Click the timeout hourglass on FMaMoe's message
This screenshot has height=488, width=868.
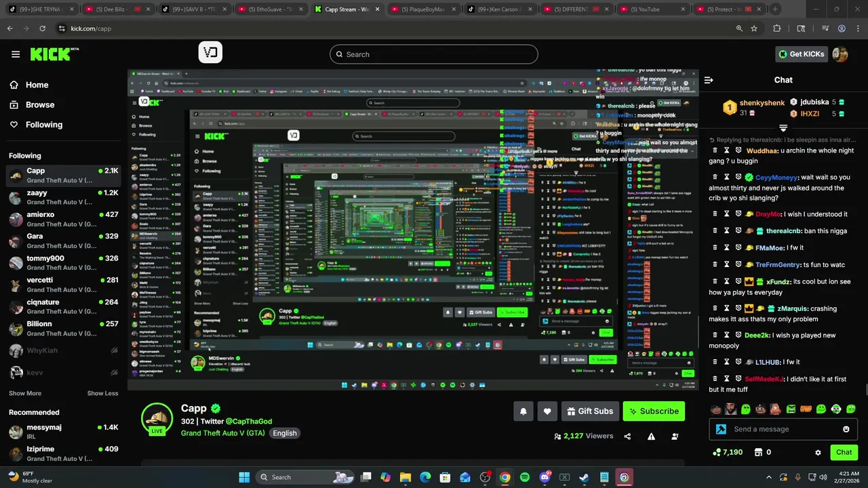tap(726, 247)
